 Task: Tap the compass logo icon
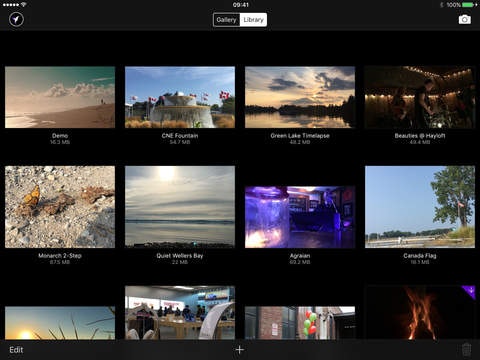[16, 19]
